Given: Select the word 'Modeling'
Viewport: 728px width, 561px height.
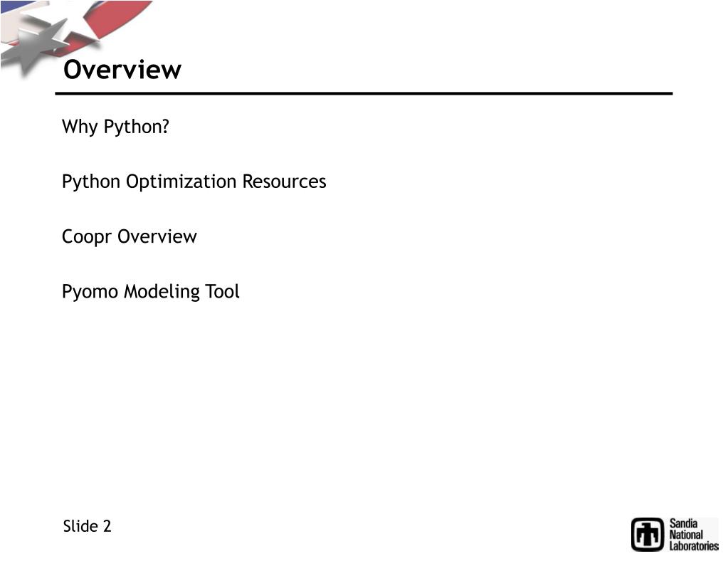Looking at the screenshot, I should [162, 293].
